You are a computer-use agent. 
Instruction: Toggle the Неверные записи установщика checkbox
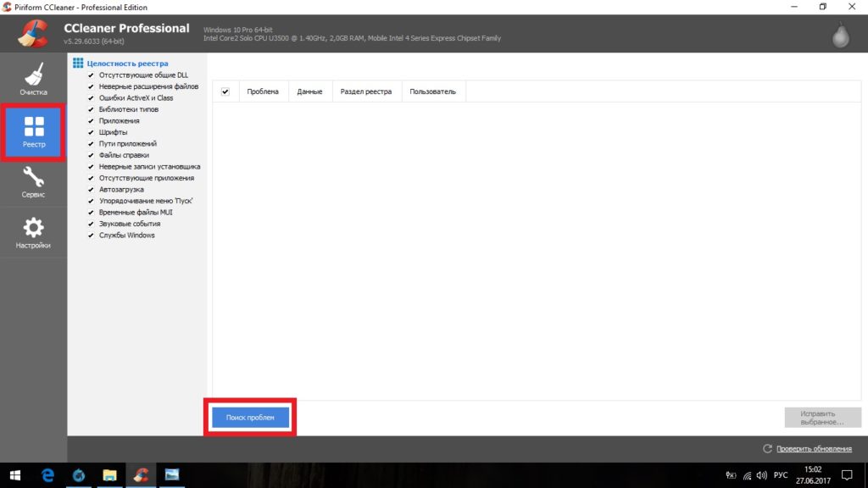[91, 167]
